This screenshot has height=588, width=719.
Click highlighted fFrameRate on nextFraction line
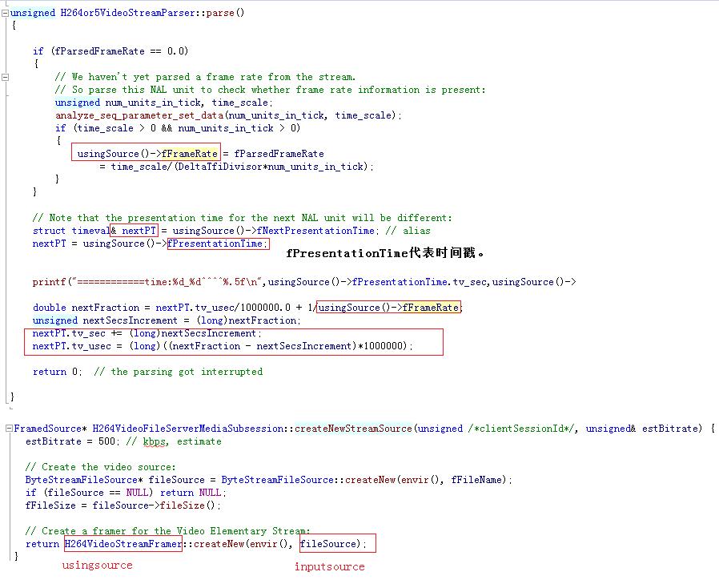[x=431, y=308]
